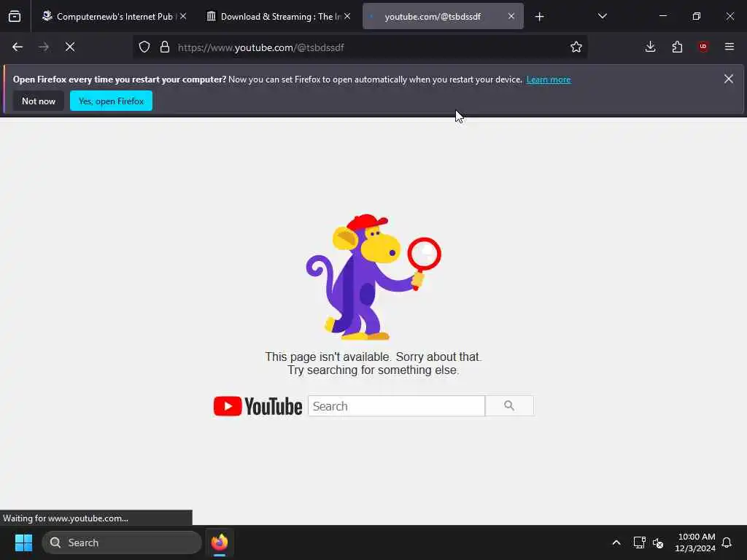Go back one page
747x560 pixels.
18,47
